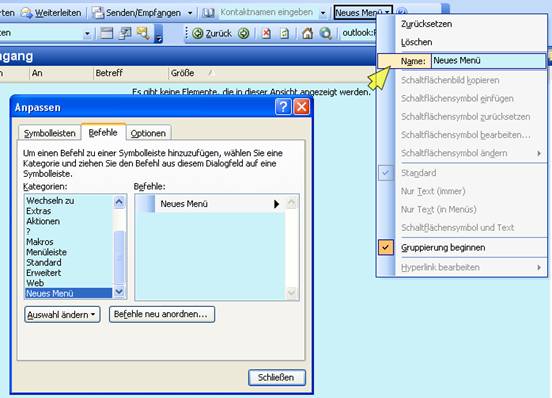Switch to the Optionen tab
The height and width of the screenshot is (398, 552).
pos(148,133)
